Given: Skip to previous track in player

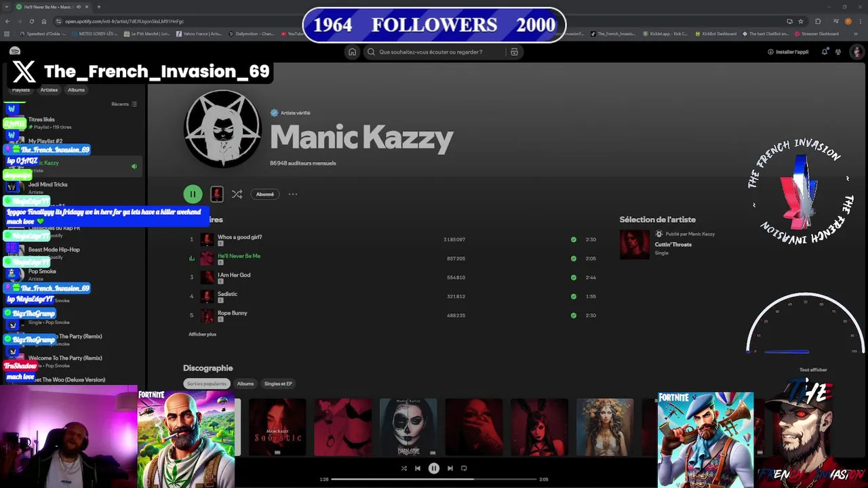Looking at the screenshot, I should pos(418,468).
